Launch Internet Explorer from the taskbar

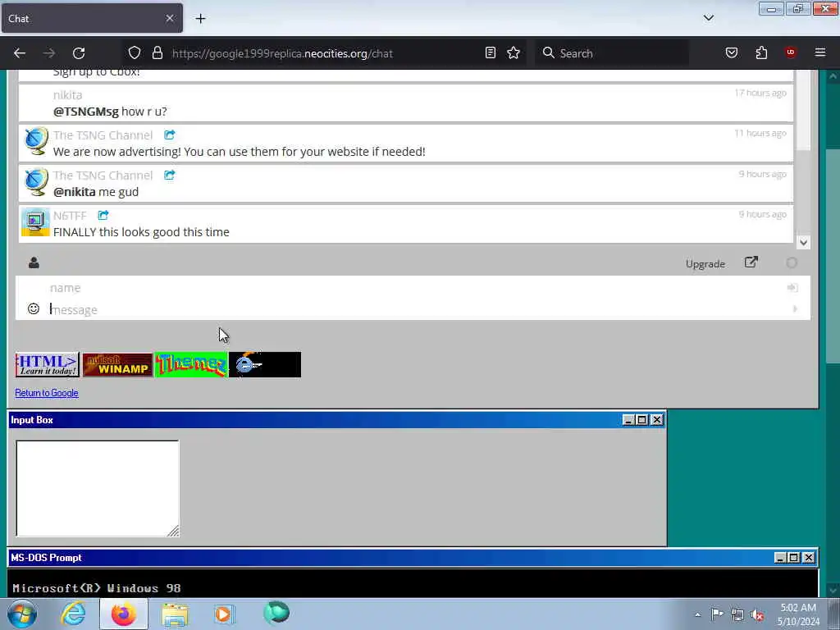pos(73,614)
